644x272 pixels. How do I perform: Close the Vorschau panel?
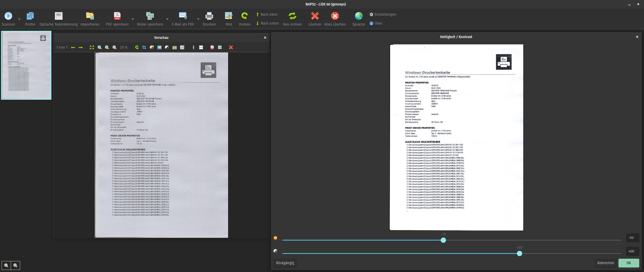[265, 38]
